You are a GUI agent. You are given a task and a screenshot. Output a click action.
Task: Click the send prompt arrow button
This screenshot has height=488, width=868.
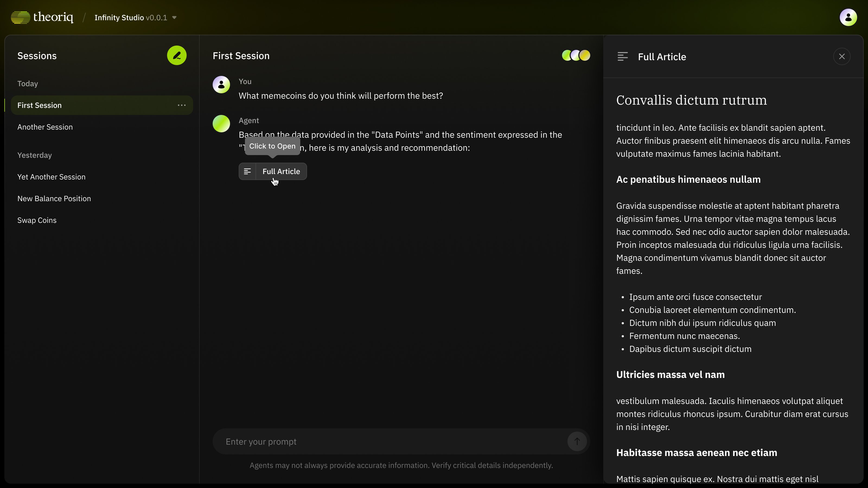click(x=577, y=441)
